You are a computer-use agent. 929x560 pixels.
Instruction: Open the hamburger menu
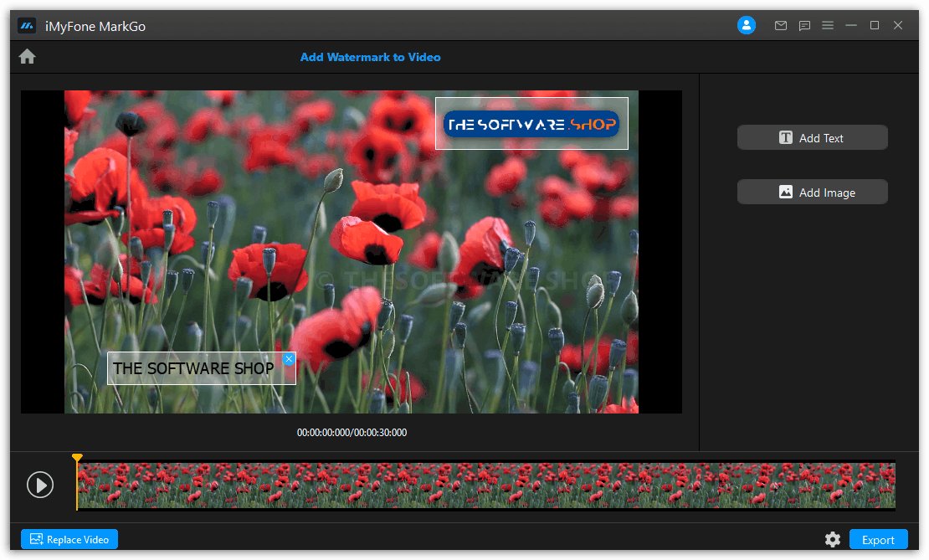[x=828, y=25]
